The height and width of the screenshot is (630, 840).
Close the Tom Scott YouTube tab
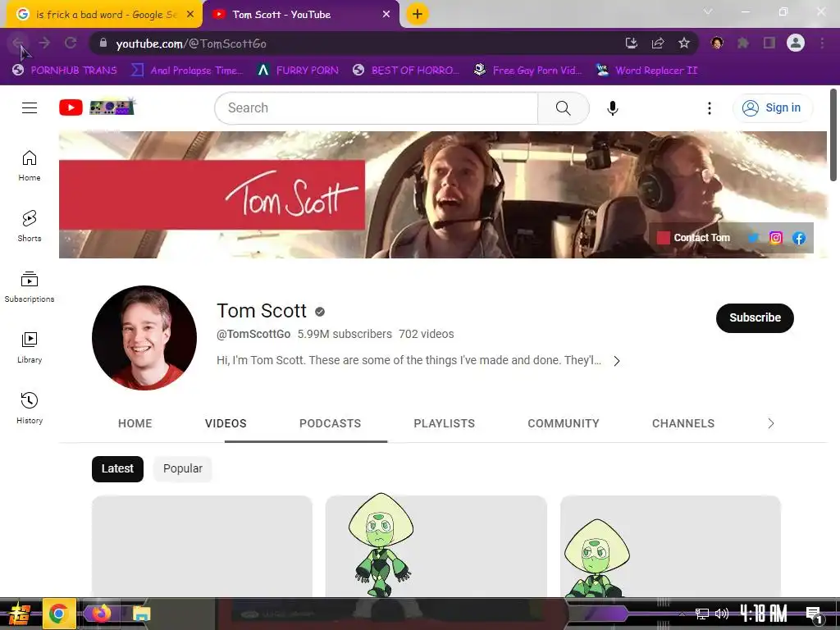[386, 15]
